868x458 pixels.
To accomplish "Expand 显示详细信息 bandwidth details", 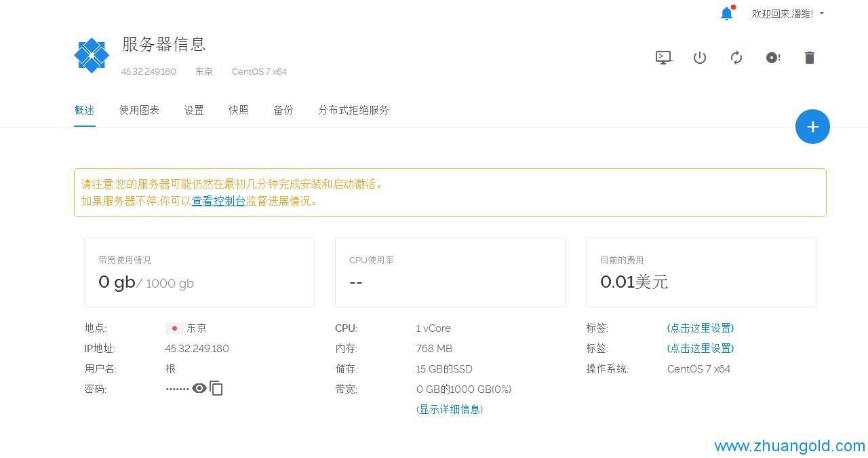I will pos(450,409).
